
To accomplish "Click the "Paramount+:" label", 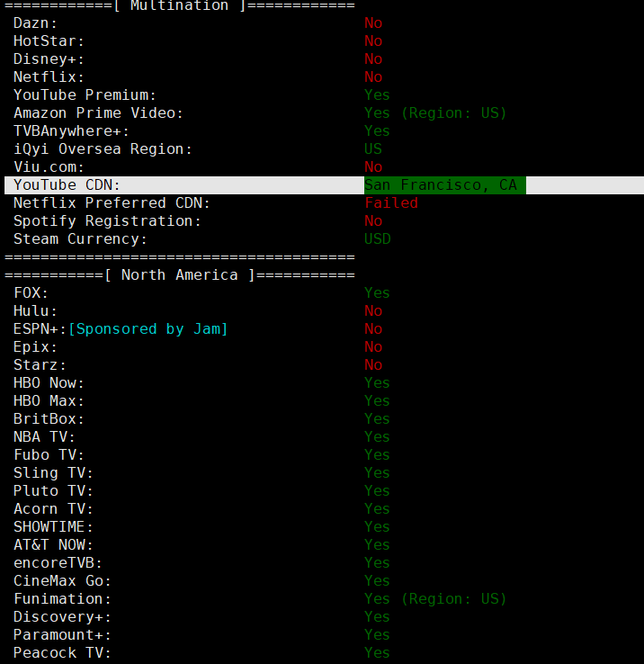I will (x=62, y=635).
